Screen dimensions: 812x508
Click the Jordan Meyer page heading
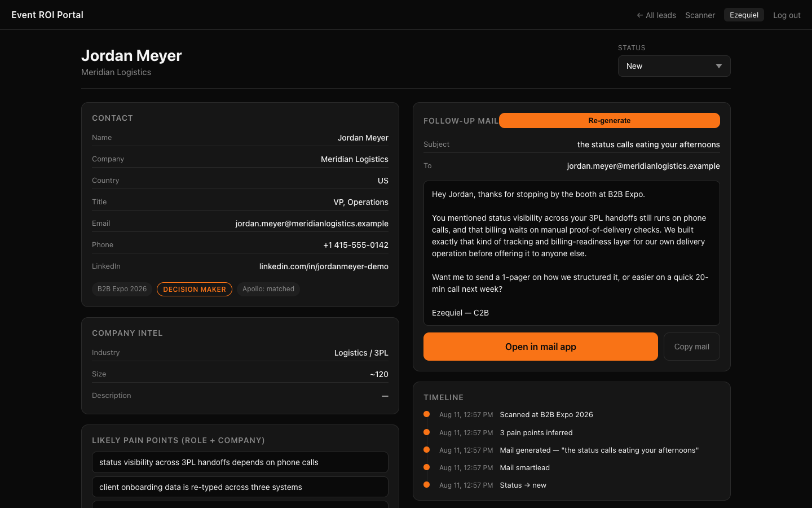131,55
